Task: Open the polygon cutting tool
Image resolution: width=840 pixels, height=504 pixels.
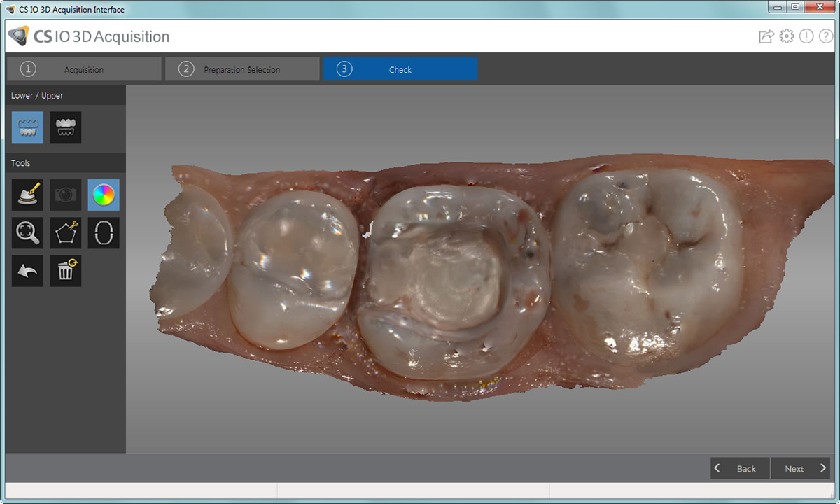Action: 65,232
